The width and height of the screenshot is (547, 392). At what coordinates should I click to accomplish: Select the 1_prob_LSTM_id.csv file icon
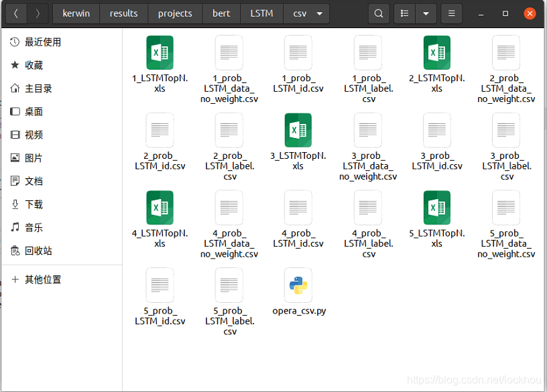(298, 52)
